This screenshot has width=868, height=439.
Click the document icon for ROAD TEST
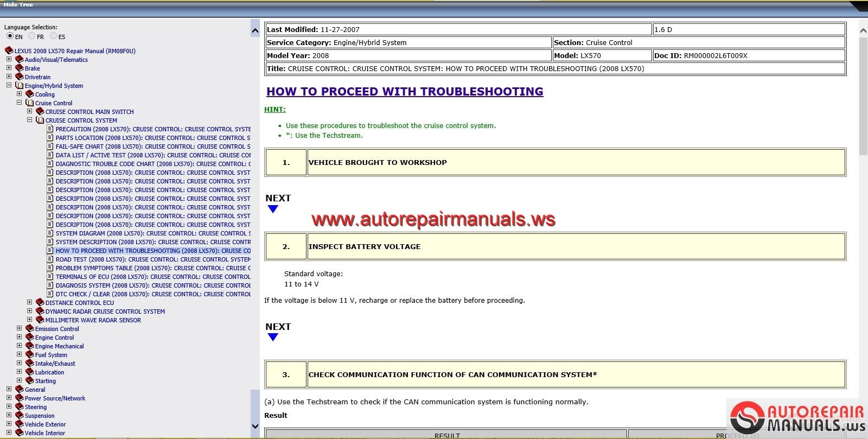tap(50, 259)
